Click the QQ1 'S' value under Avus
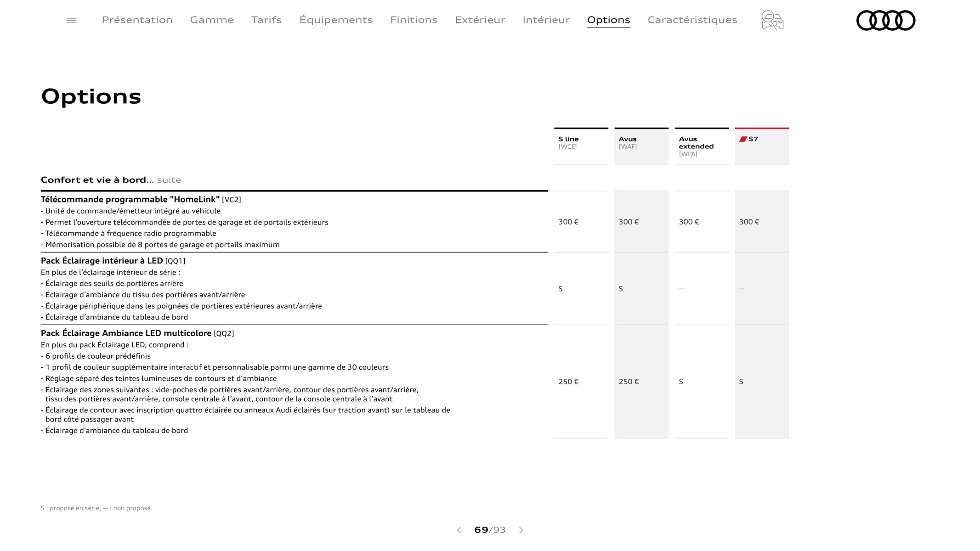Screen dimensions: 980x551 tap(621, 289)
